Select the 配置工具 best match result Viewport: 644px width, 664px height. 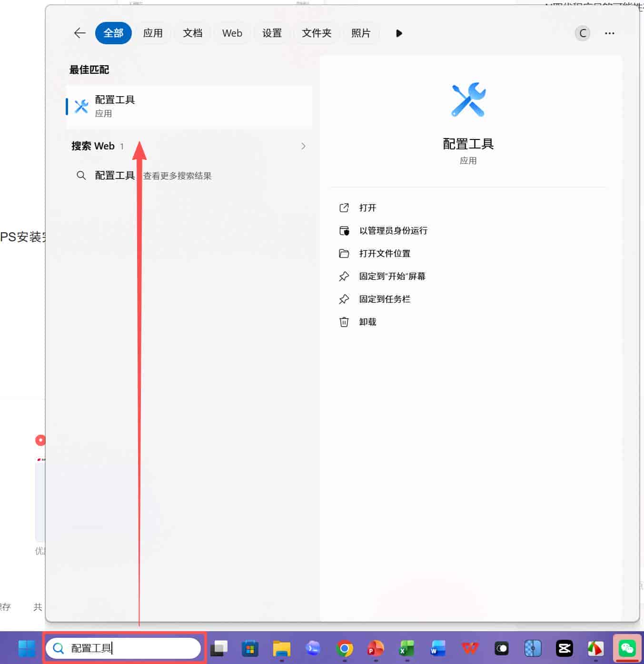coord(189,107)
